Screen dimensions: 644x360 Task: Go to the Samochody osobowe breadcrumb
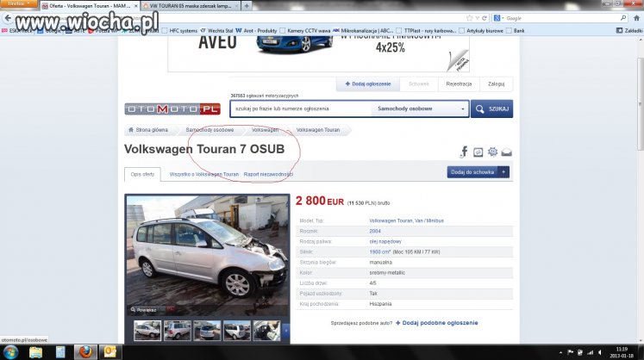[x=209, y=130]
